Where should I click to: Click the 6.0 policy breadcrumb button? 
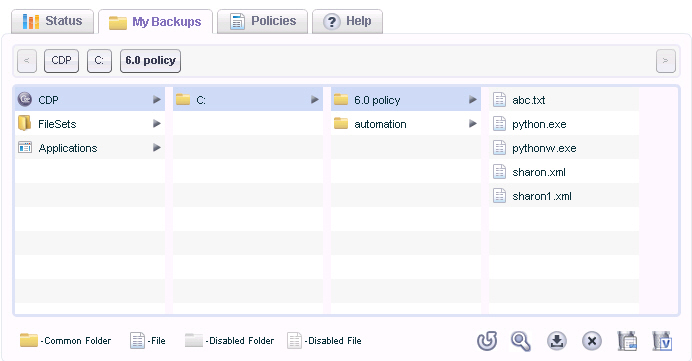coord(150,60)
